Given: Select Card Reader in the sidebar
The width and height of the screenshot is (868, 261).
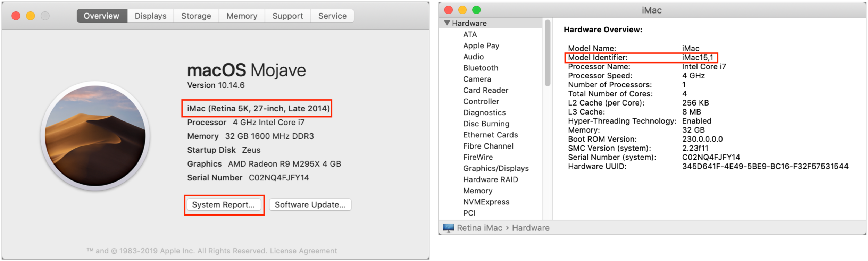Looking at the screenshot, I should tap(486, 90).
